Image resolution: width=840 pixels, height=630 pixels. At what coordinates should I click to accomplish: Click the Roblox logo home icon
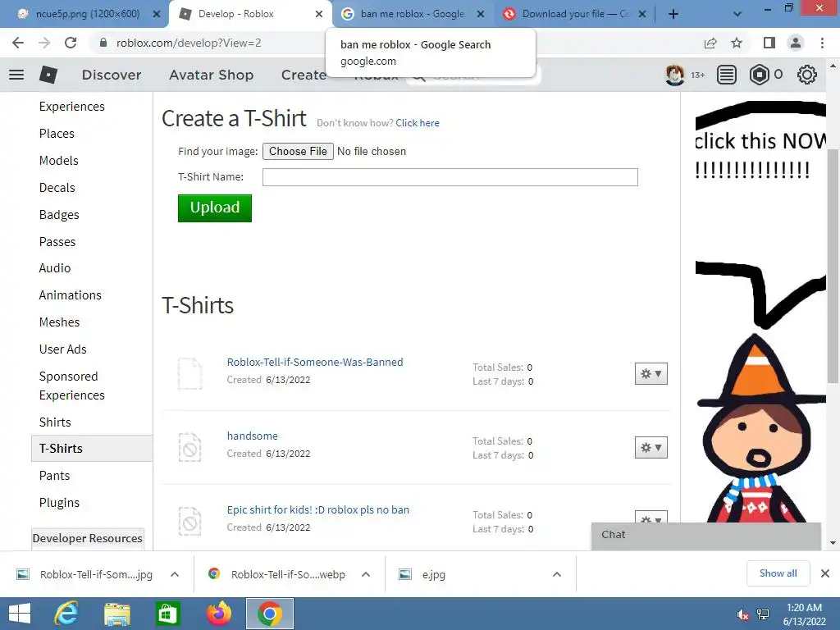(48, 75)
